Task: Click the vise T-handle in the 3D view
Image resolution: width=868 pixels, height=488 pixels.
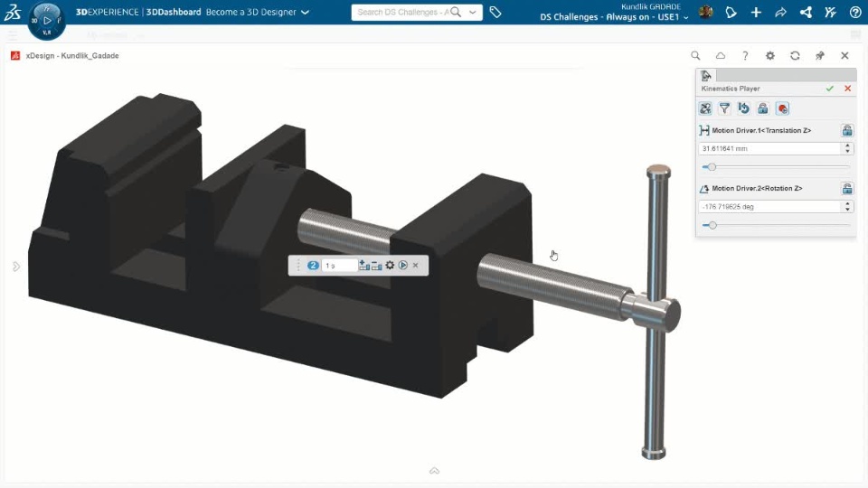Action: tap(656, 313)
